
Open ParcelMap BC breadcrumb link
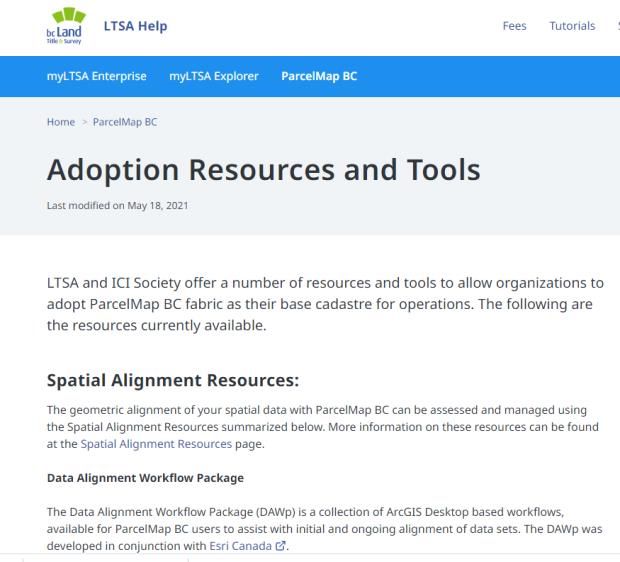pyautogui.click(x=125, y=122)
